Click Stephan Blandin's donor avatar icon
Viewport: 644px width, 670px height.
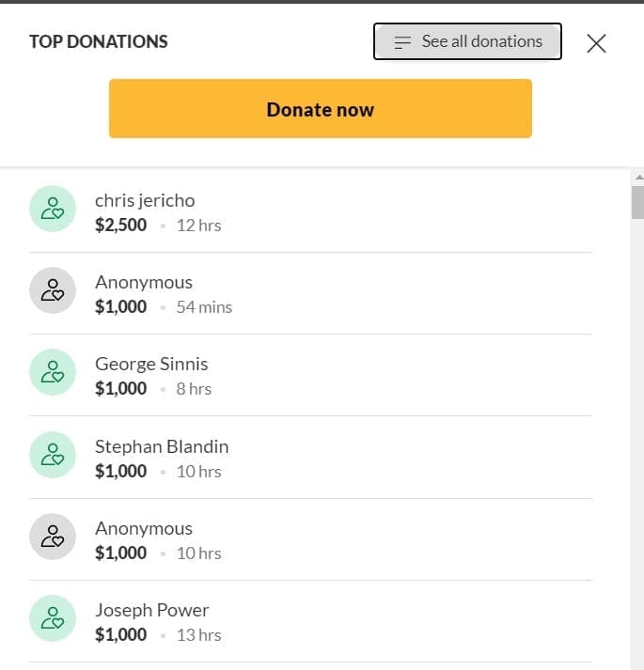53,455
